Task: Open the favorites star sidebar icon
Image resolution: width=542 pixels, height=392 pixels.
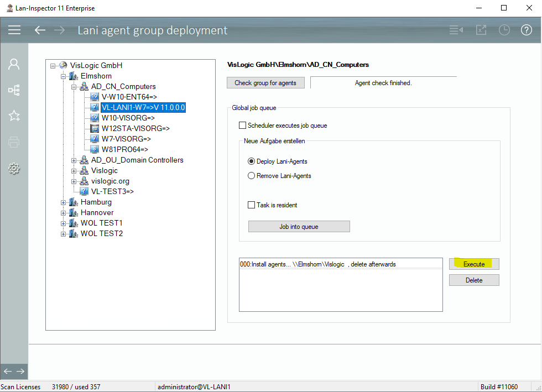Action: (x=14, y=116)
